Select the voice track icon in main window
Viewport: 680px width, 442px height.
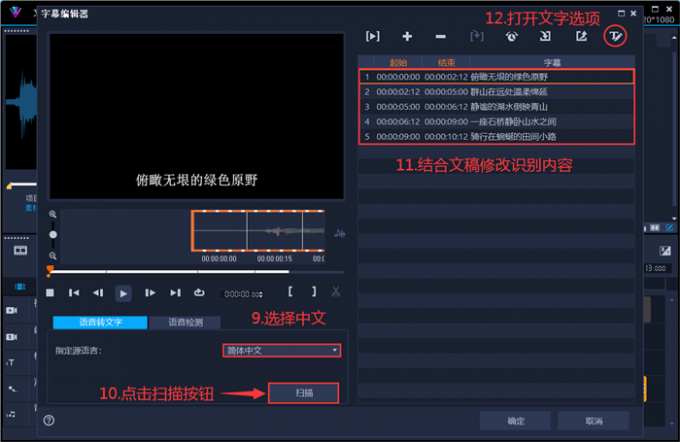(x=12, y=389)
